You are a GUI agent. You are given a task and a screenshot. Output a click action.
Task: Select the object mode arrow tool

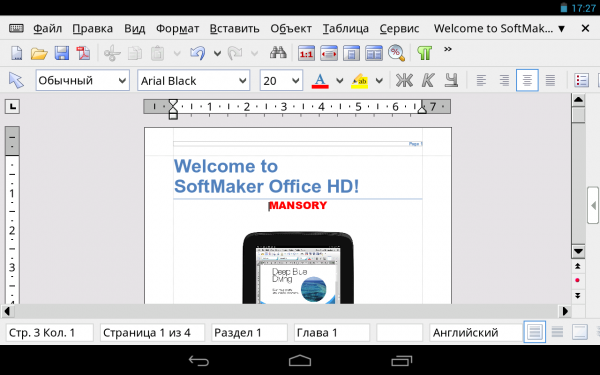pyautogui.click(x=16, y=80)
